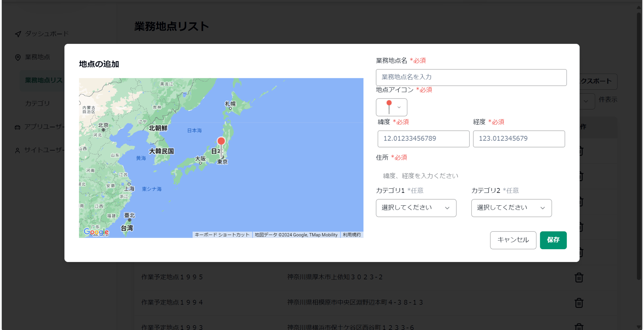Click the dashboard arrow icon in sidebar
This screenshot has height=330, width=644.
(x=18, y=34)
